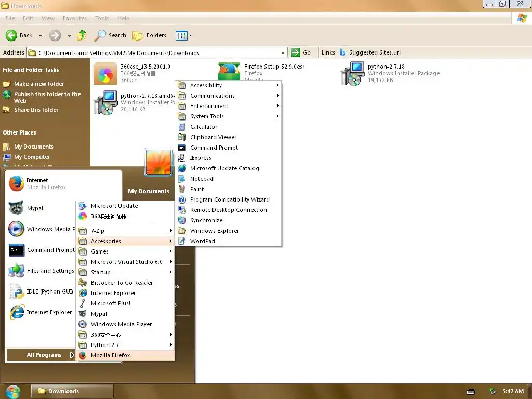The width and height of the screenshot is (532, 399).
Task: Launch WordPad from the Accessories menu
Action: [x=228, y=241]
